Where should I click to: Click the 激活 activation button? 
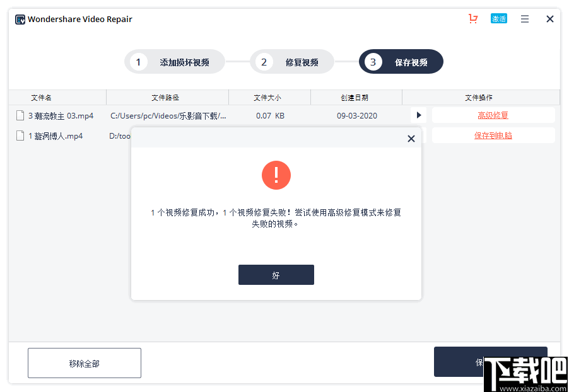tap(498, 19)
